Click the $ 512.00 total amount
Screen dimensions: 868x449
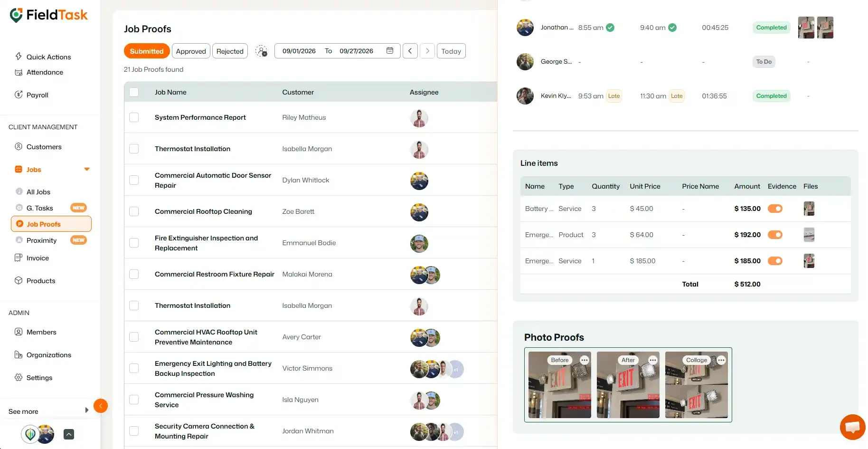pos(747,284)
